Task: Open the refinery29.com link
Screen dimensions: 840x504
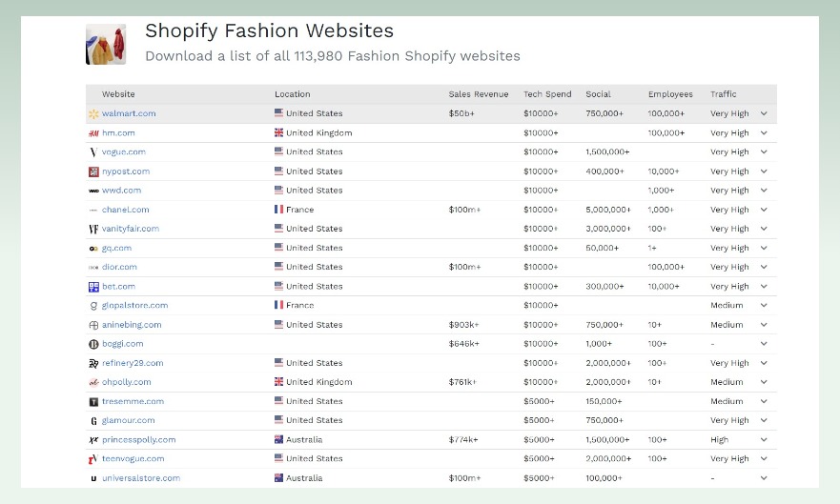Action: [133, 363]
